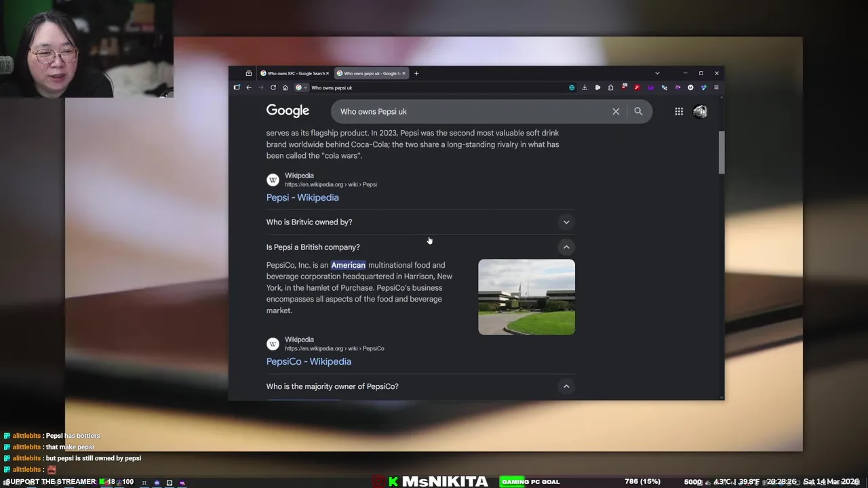Open the downloads icon in toolbar
The image size is (868, 488).
[585, 87]
